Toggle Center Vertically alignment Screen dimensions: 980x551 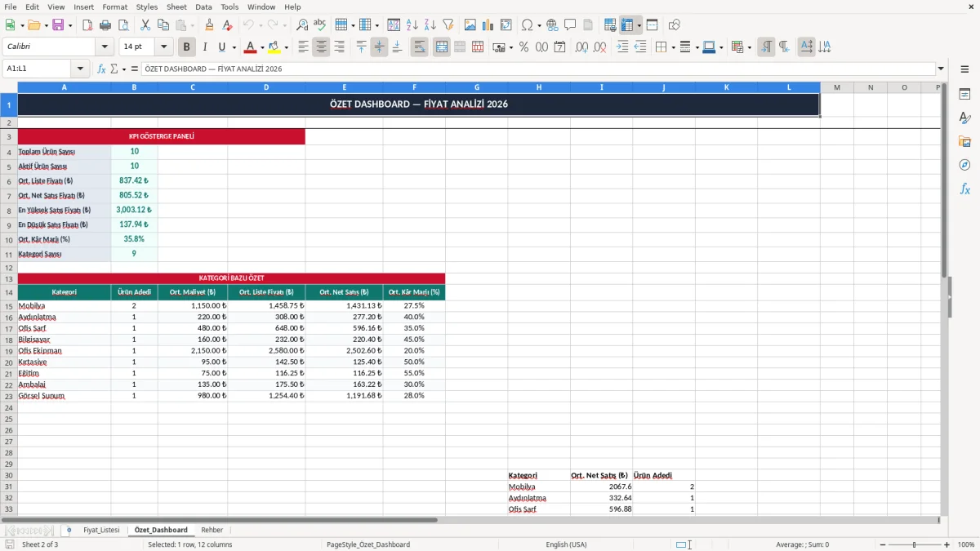click(379, 47)
